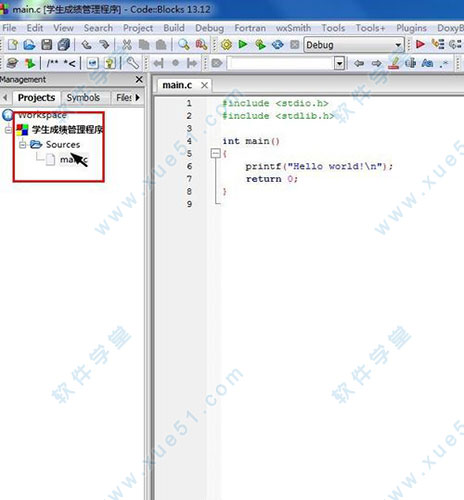464x500 pixels.
Task: Click the empty toolbar search input field
Action: pos(281,63)
